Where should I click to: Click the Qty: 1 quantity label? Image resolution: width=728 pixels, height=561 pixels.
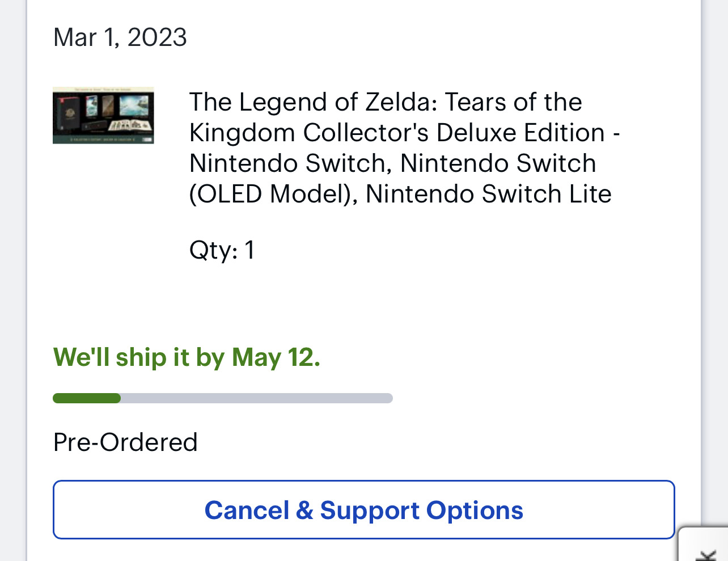[x=222, y=250]
